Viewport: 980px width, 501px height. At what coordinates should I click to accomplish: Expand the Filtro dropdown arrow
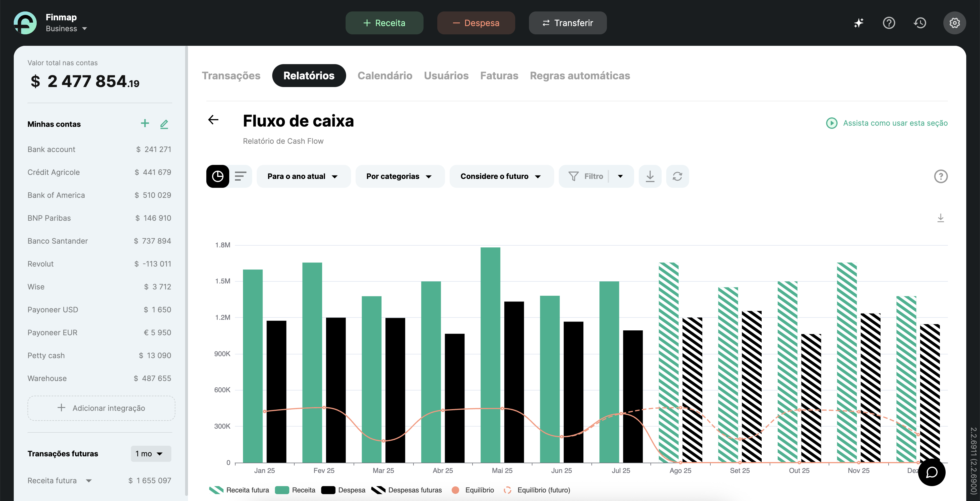tap(620, 176)
